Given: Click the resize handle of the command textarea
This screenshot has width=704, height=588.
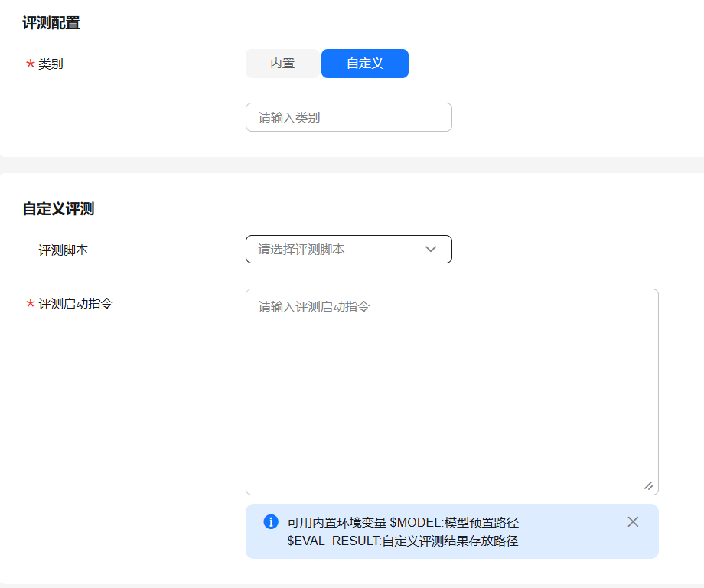Looking at the screenshot, I should click(x=648, y=485).
